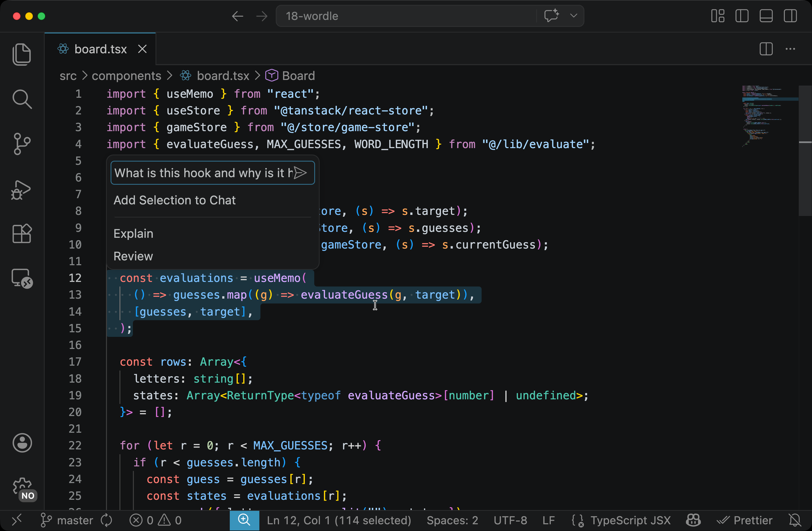Click 'useMemo' in line 12

(277, 278)
